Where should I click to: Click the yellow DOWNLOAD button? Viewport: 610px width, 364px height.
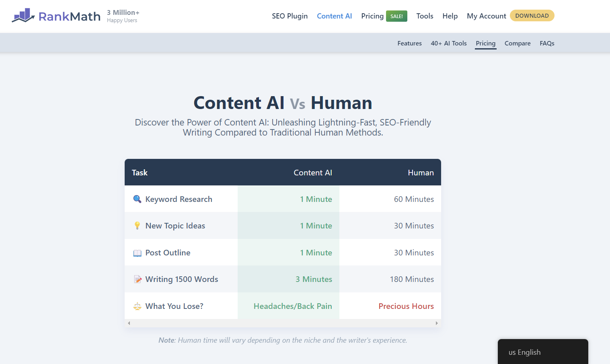[532, 16]
